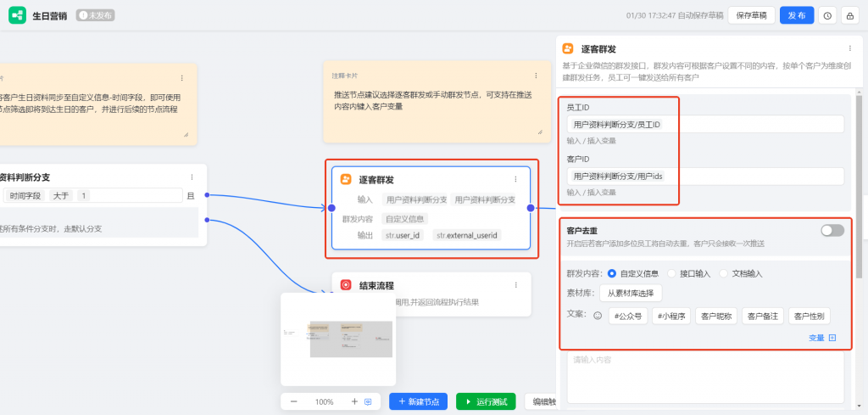
Task: Click the 逐客群发 node input connector dot
Action: click(x=331, y=208)
